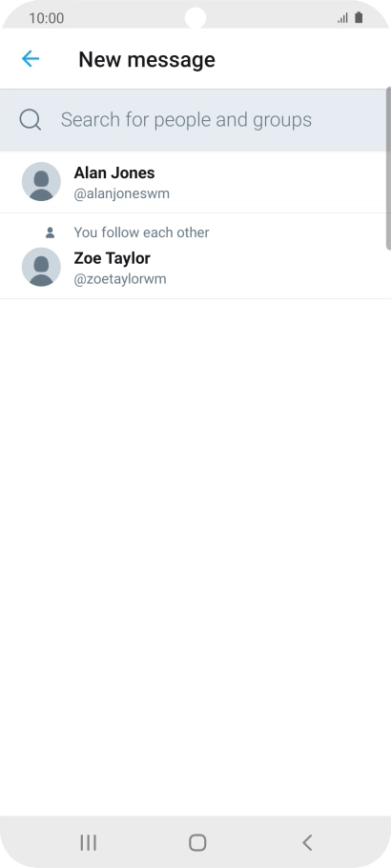Tap the Android back navigation chevron
The image size is (391, 868).
click(x=307, y=842)
